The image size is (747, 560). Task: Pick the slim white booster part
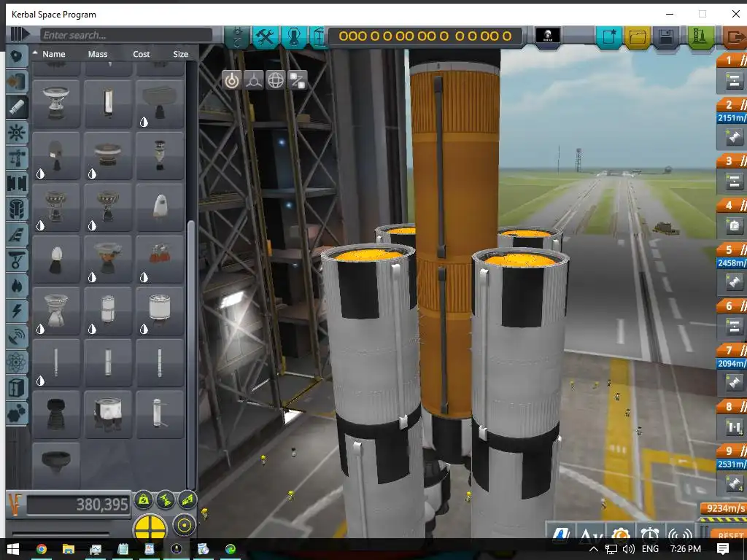(108, 104)
